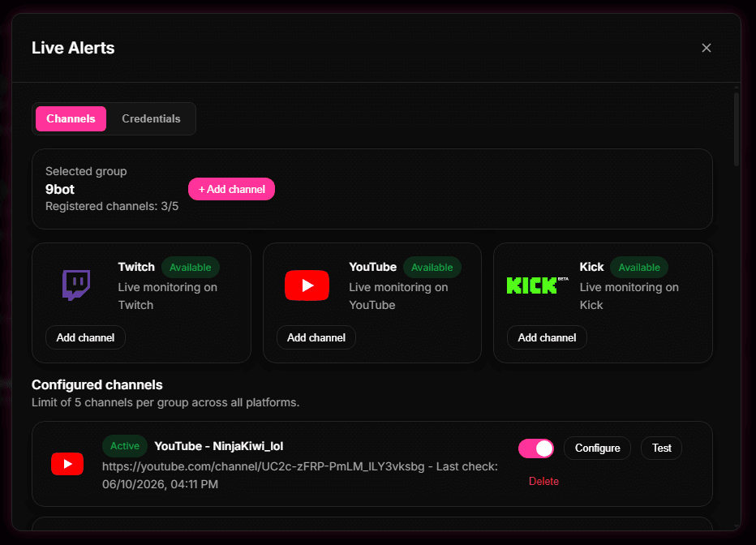Click the pink + Add channel button

[x=231, y=189]
